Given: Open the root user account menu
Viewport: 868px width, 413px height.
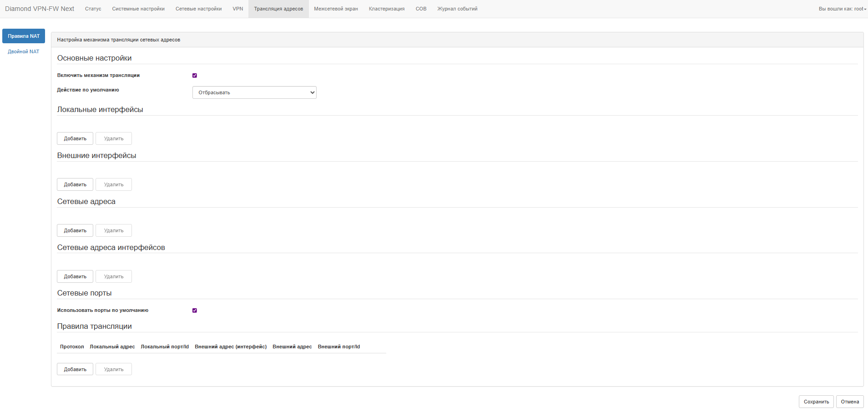Looking at the screenshot, I should click(842, 9).
